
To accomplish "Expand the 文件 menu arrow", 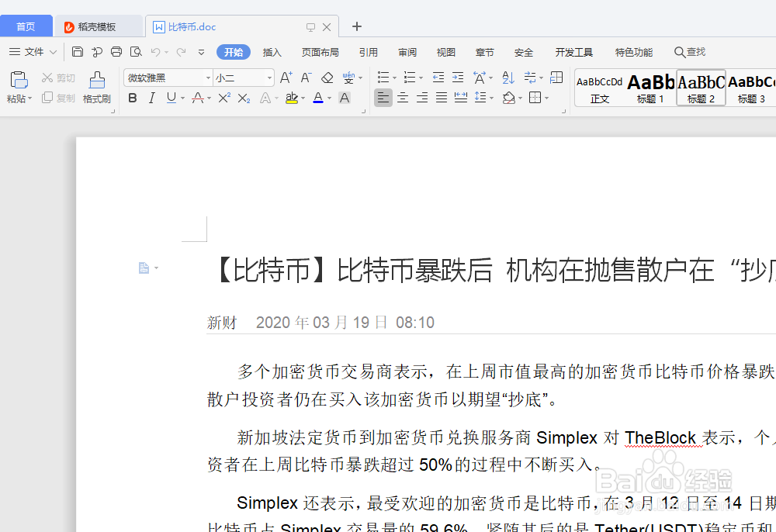I will 53,52.
